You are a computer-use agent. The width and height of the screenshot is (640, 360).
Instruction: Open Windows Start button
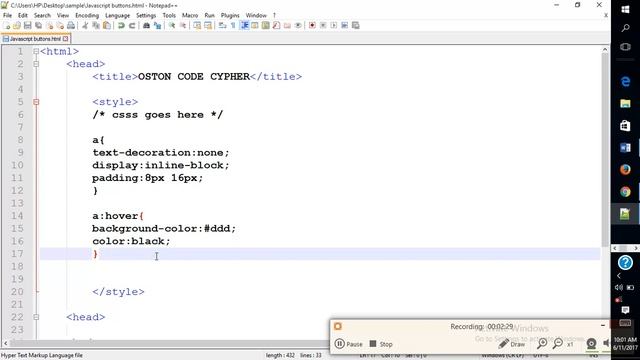click(625, 9)
